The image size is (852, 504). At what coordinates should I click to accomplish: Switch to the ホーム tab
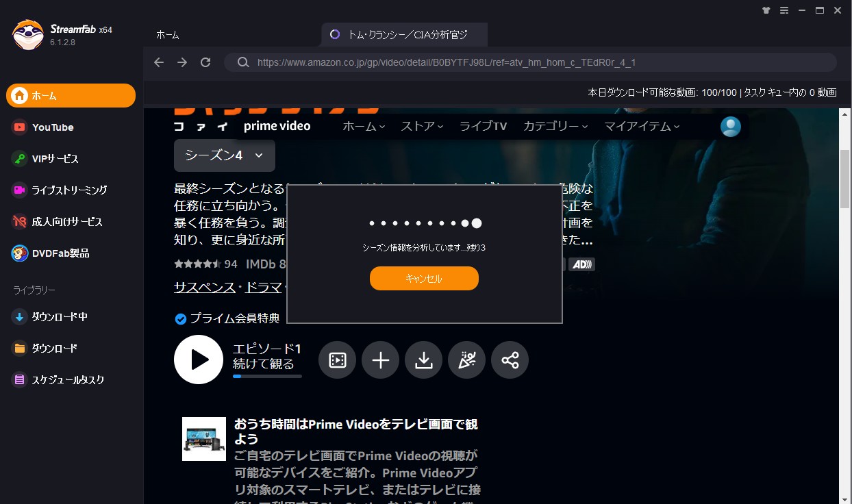pyautogui.click(x=167, y=35)
